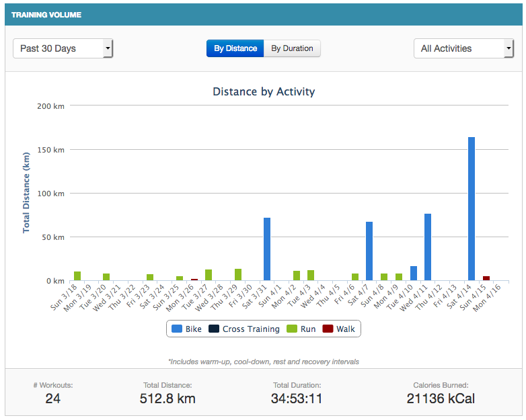Select the Sat 3/31 bike bar
This screenshot has height=420, width=526.
(267, 249)
